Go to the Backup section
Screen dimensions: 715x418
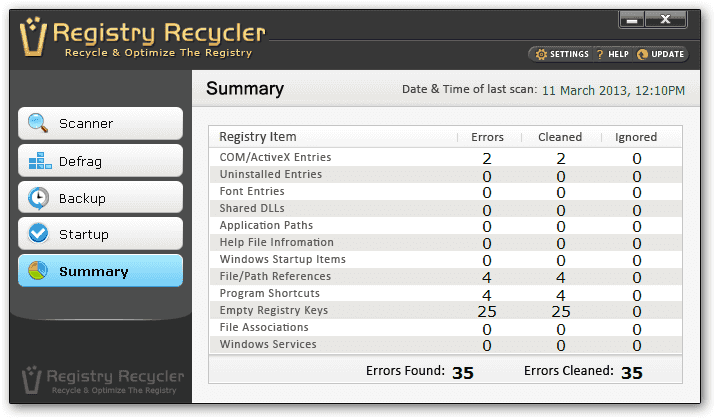[x=100, y=198]
